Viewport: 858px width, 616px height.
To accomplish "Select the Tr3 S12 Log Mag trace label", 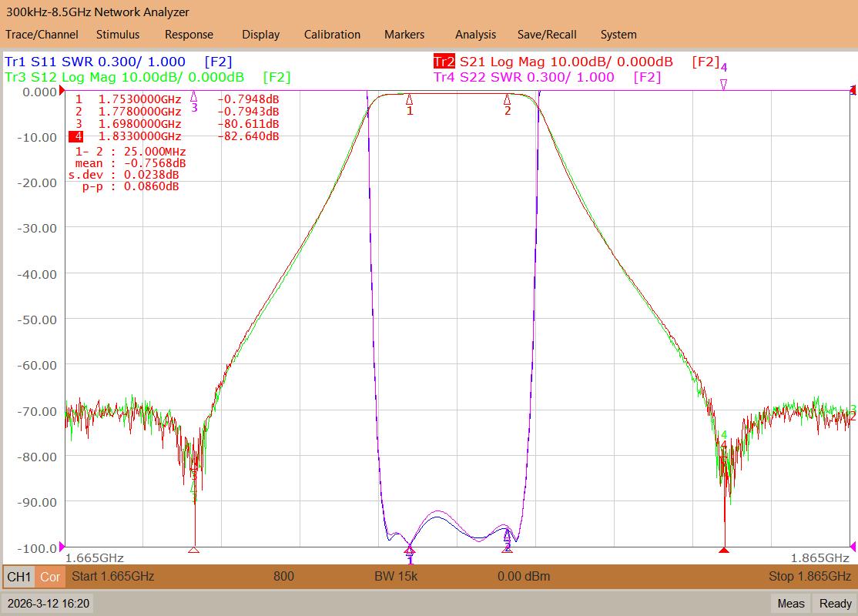I will tap(124, 77).
